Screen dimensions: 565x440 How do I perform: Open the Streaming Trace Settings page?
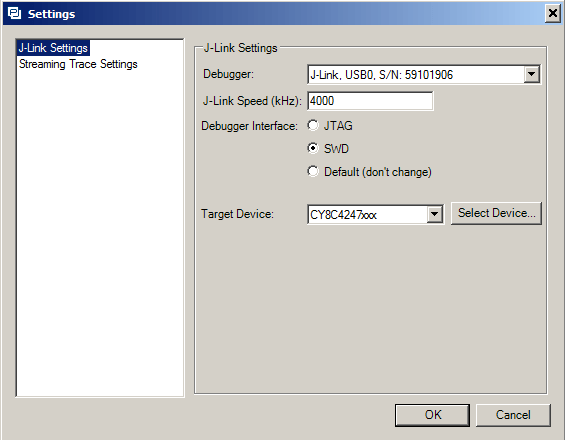[x=78, y=64]
